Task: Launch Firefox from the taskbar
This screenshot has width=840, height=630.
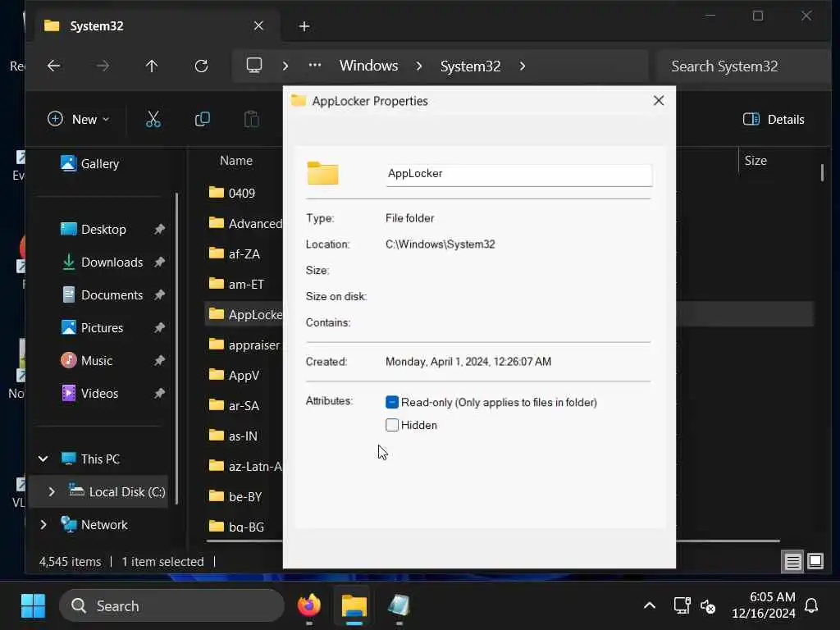Action: (309, 605)
